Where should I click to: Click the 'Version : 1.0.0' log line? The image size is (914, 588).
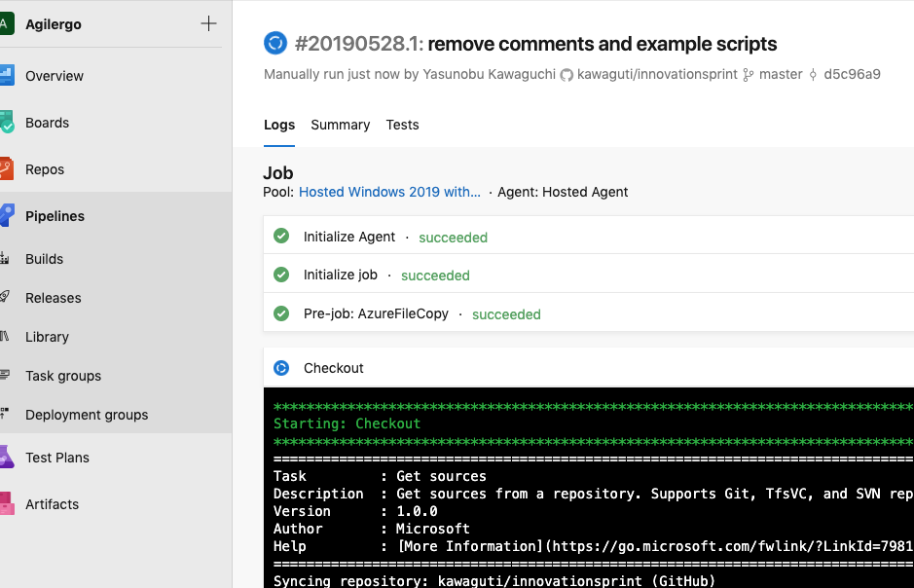coord(355,511)
